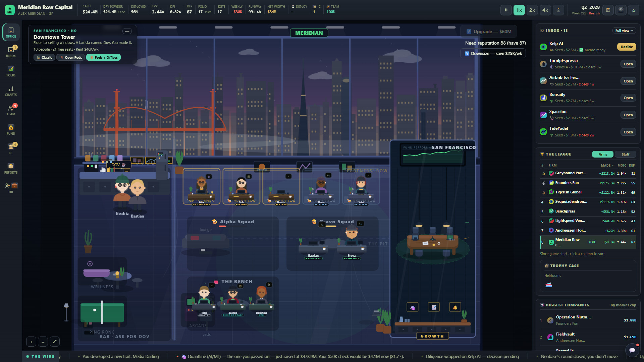Zoom out the office map
Screen dimensions: 644x362
[43, 342]
